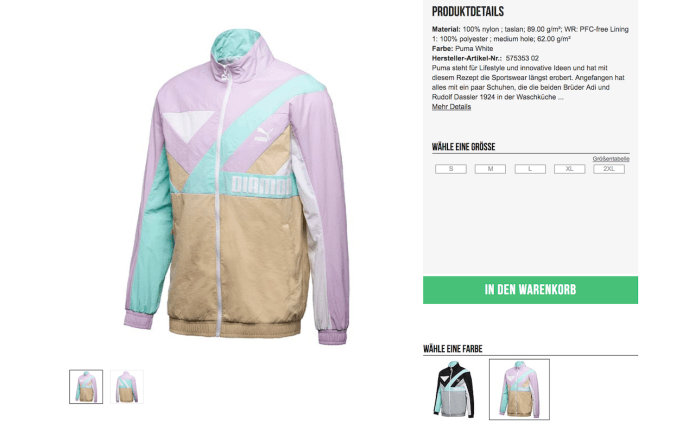Open the Größentabelle size chart link
This screenshot has height=424, width=695.
pos(611,159)
